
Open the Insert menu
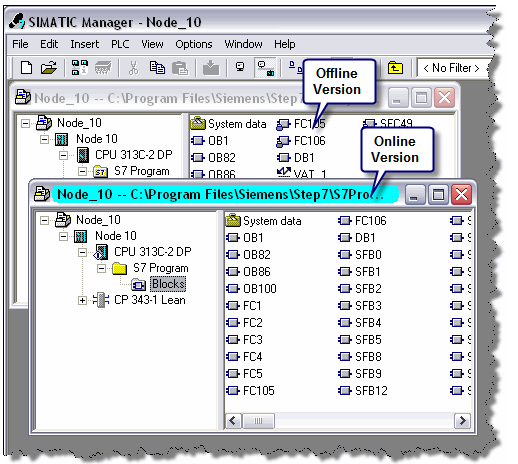point(85,44)
